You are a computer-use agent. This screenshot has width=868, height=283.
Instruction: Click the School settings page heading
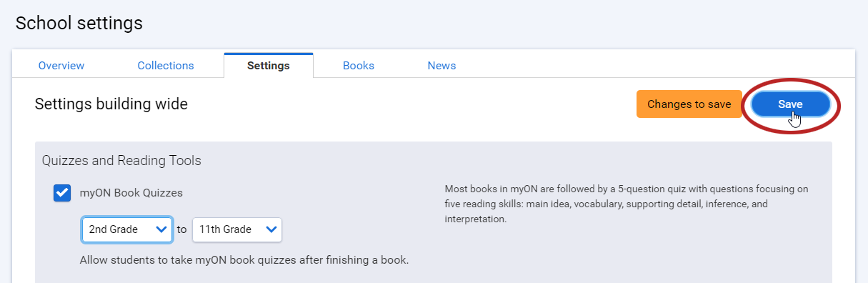pos(79,24)
